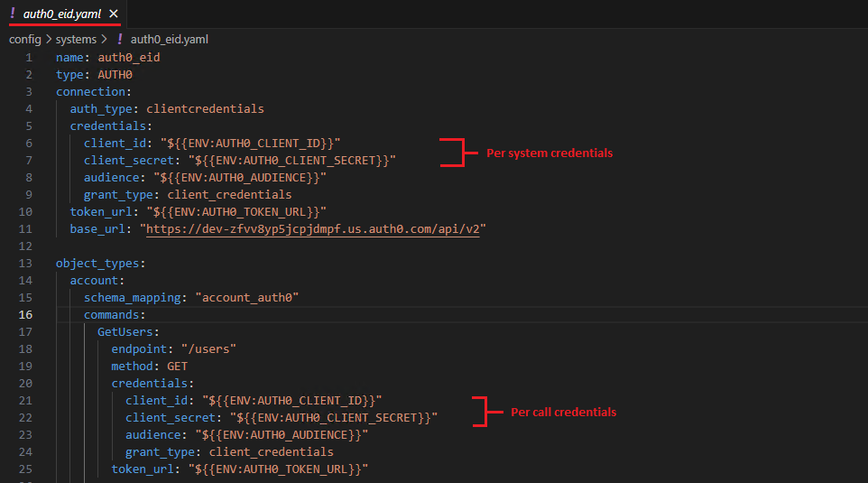
Task: Click the 'connection' key
Action: (x=90, y=92)
